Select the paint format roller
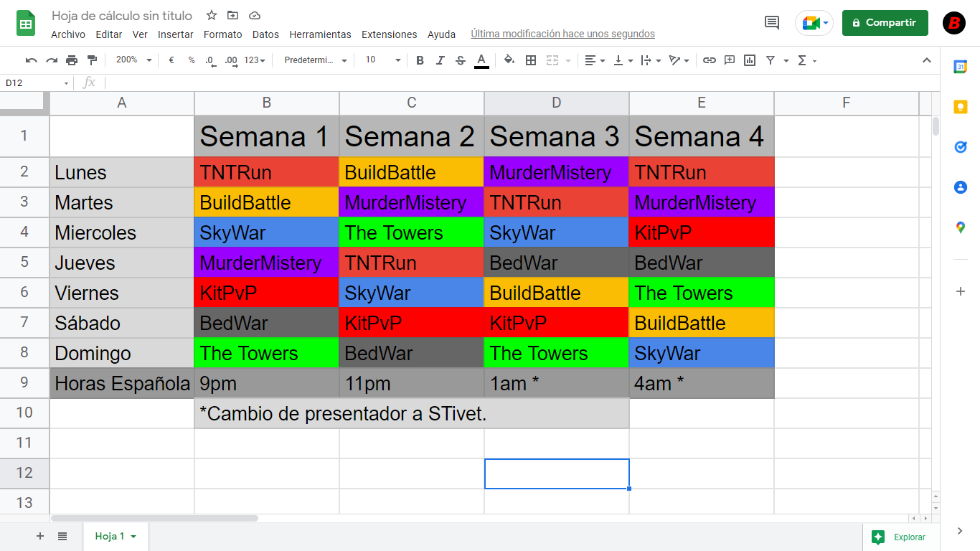 [x=92, y=60]
